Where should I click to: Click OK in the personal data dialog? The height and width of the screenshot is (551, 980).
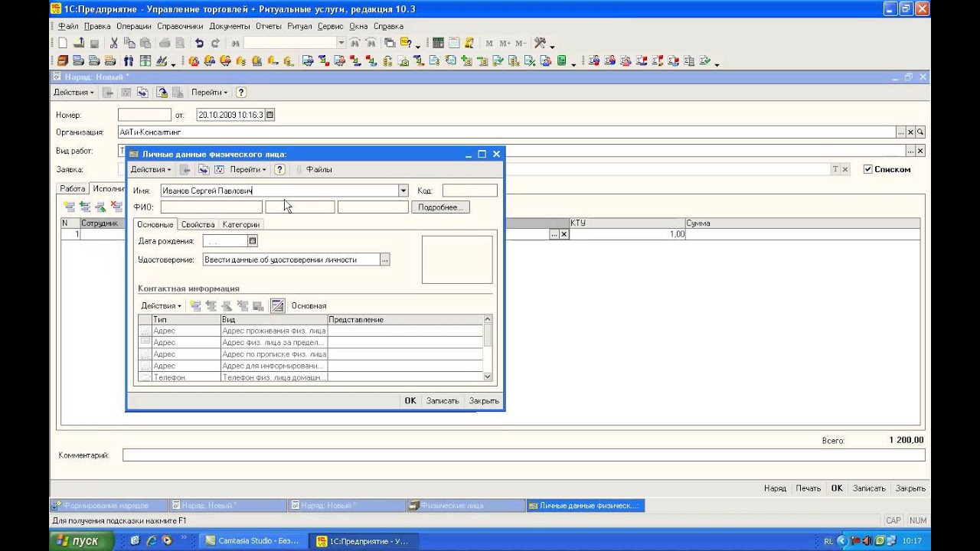(x=410, y=401)
